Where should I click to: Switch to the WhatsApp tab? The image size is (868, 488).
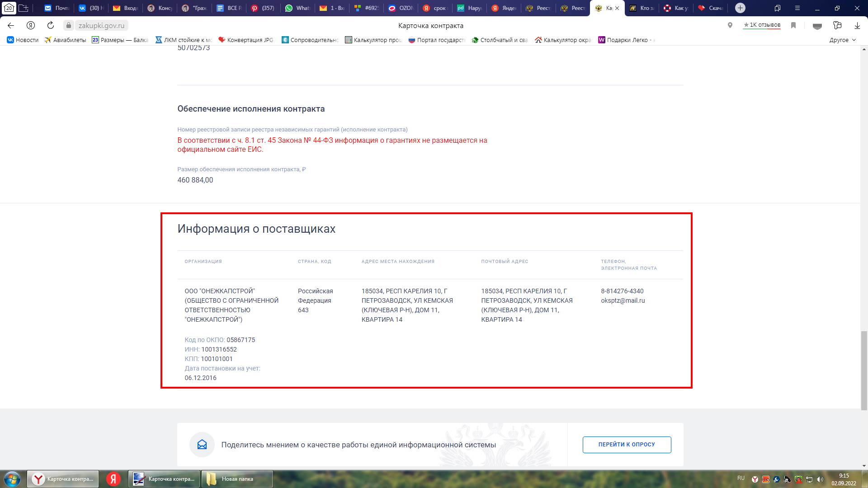coord(297,8)
